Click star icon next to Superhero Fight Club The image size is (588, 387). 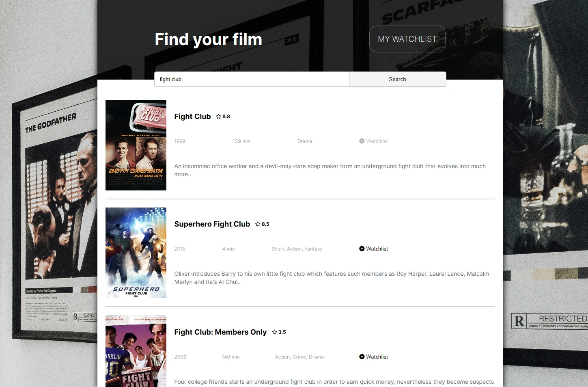258,224
